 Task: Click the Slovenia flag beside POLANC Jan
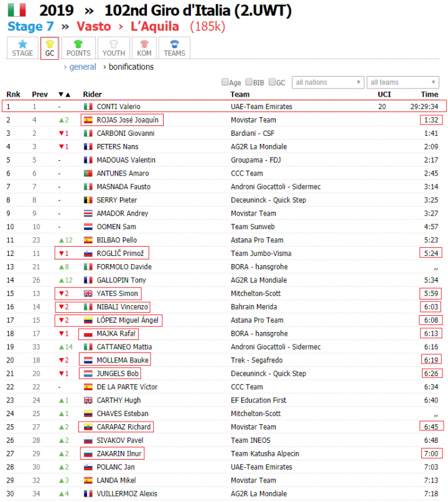[88, 467]
